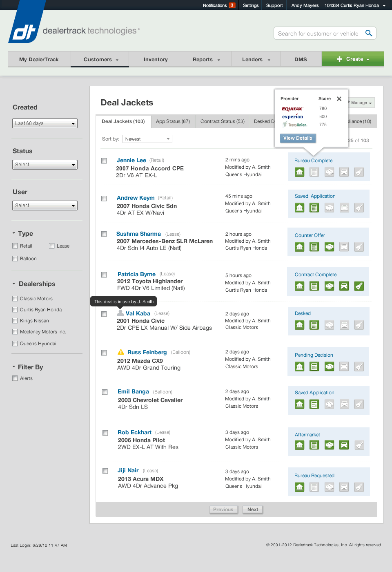
Task: Click the handshake icon in Rob Eckhart's row
Action: [x=330, y=445]
